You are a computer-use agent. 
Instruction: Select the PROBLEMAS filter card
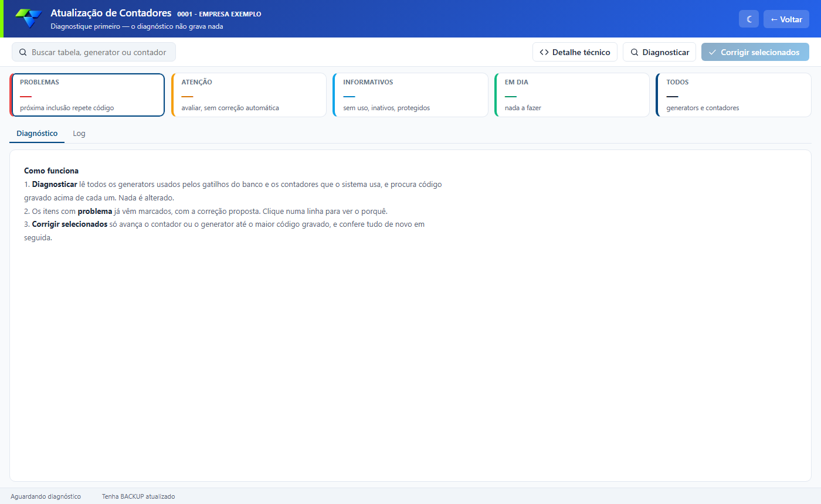click(x=87, y=95)
